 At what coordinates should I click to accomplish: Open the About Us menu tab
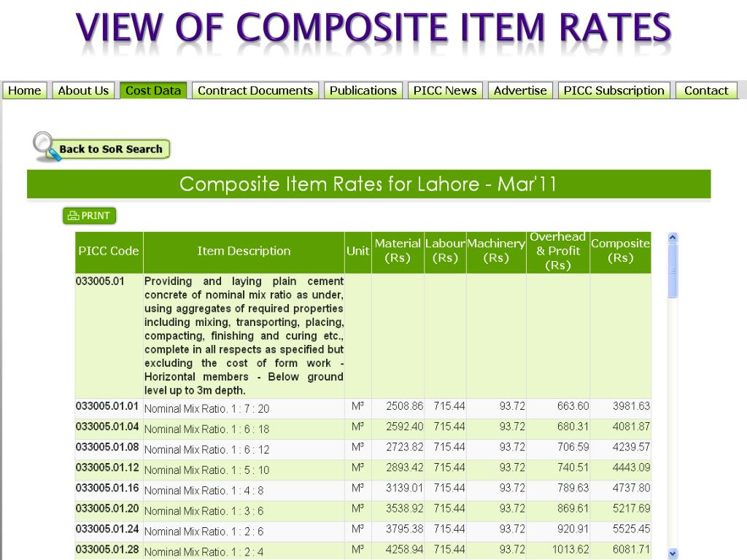(x=83, y=90)
